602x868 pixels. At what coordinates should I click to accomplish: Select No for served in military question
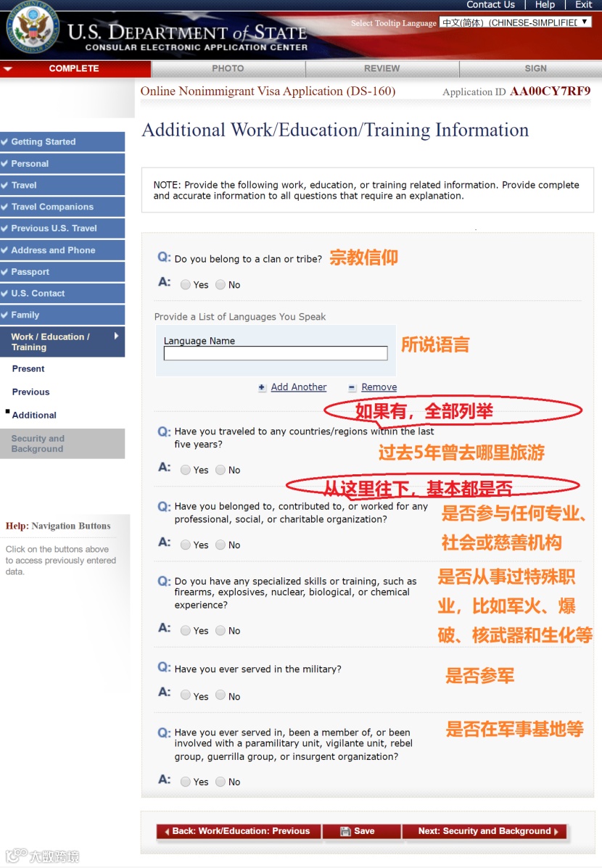click(x=220, y=695)
